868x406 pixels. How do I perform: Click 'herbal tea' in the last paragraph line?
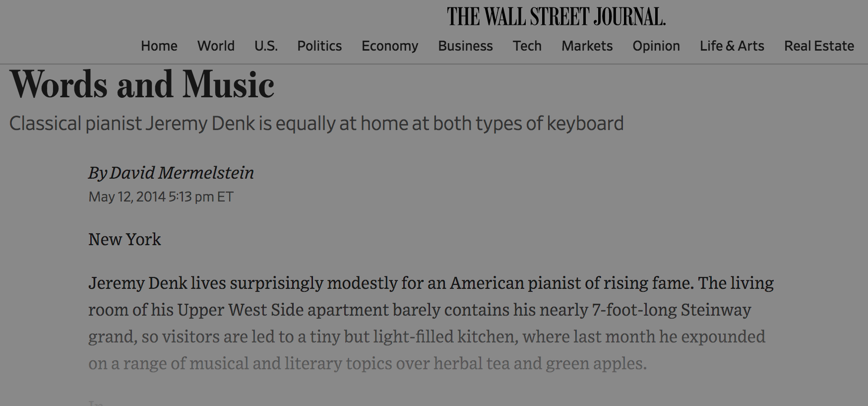[471, 364]
